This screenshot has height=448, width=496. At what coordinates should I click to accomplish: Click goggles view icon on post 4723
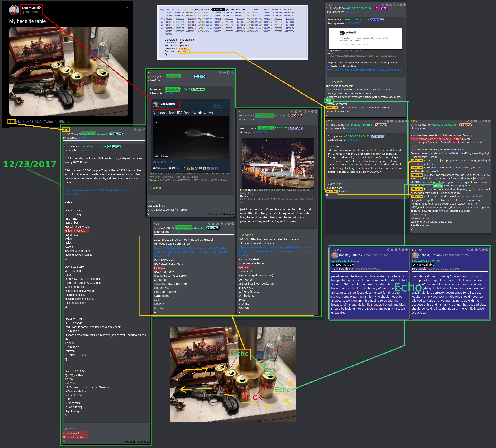(x=391, y=5)
